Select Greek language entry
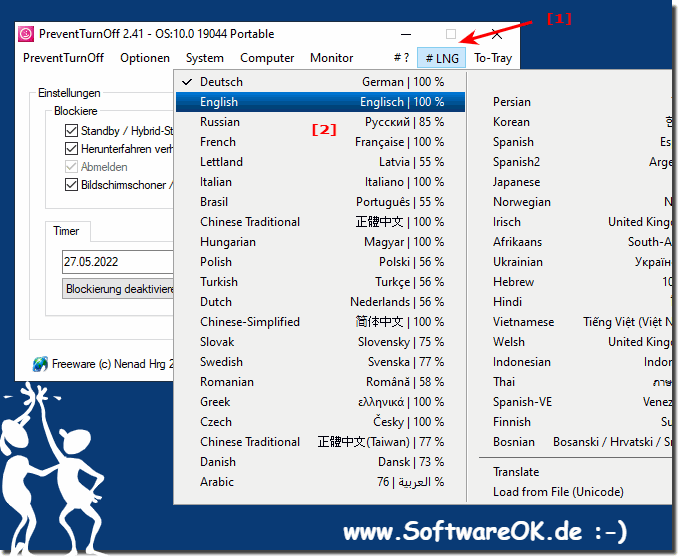Image resolution: width=679 pixels, height=557 pixels. (320, 402)
